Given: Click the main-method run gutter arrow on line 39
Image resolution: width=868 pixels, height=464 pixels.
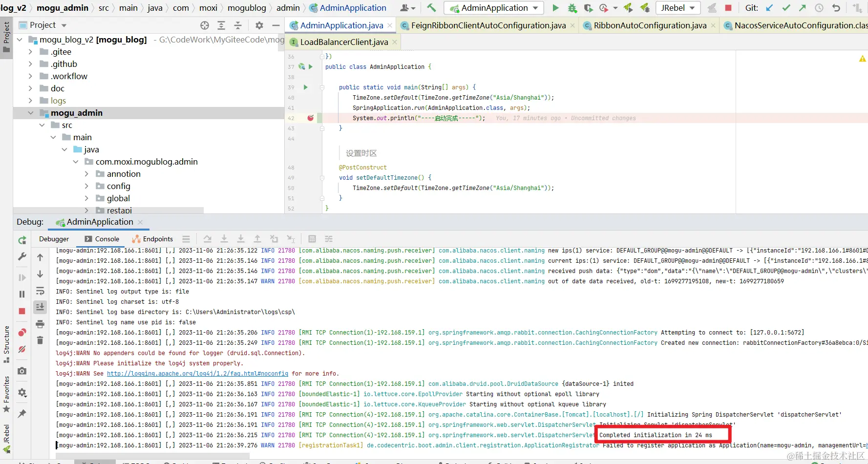Looking at the screenshot, I should (306, 87).
